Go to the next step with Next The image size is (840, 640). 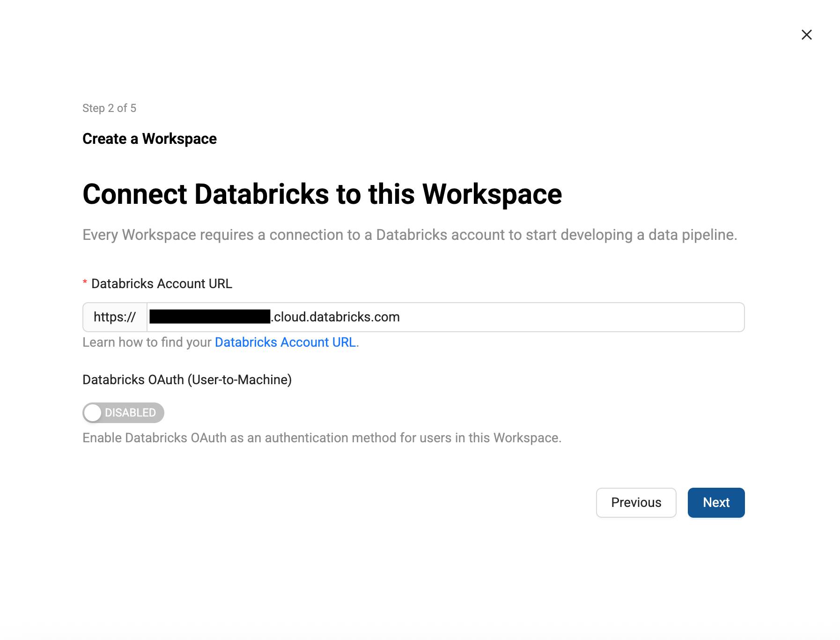point(716,503)
